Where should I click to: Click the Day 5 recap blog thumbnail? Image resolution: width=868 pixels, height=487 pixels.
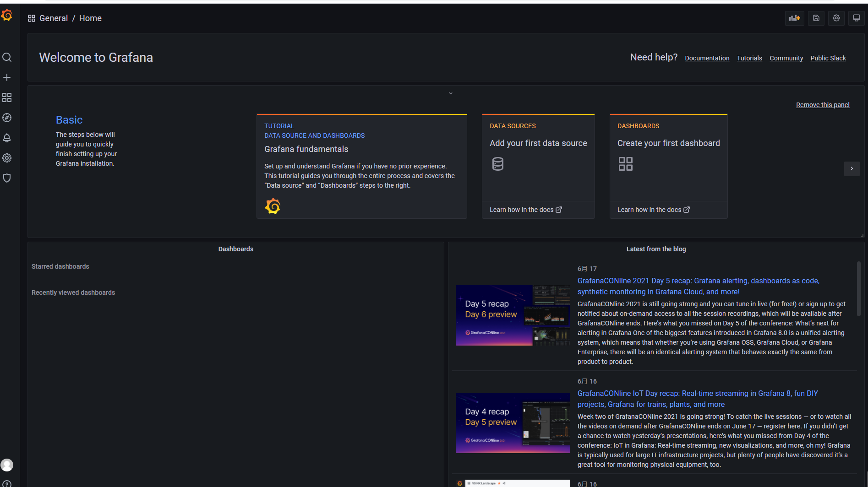513,315
